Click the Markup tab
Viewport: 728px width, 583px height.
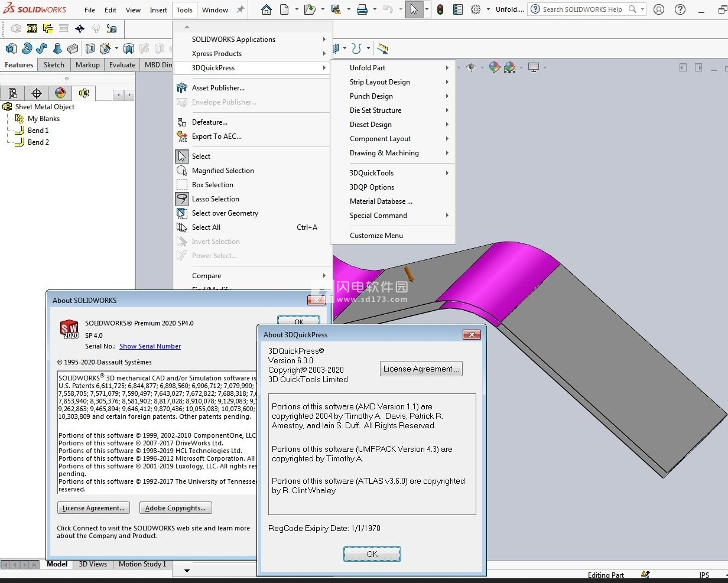coord(87,65)
